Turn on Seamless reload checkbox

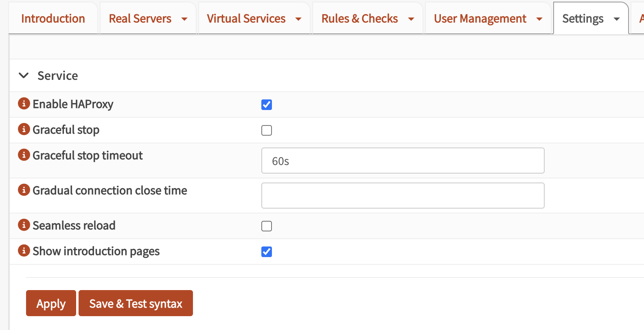(267, 226)
